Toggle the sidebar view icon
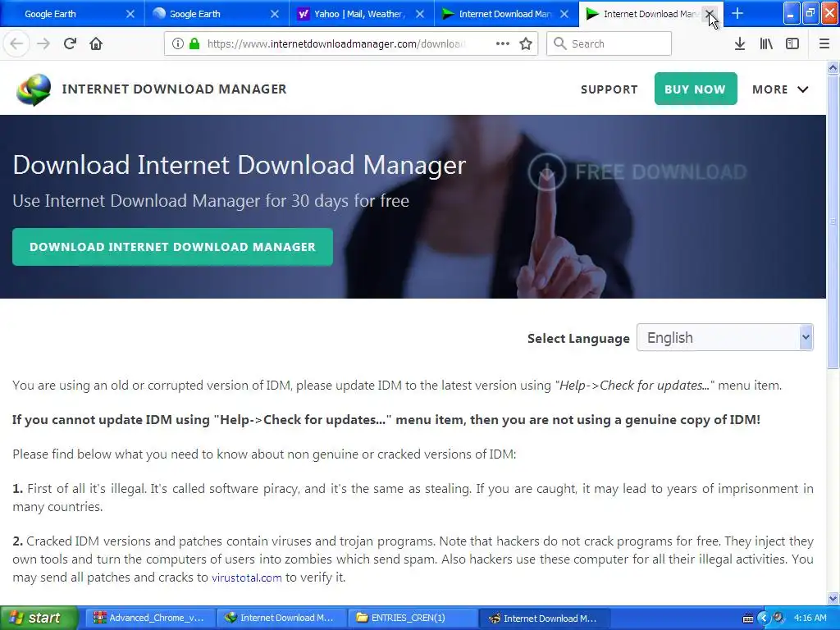This screenshot has height=630, width=840. click(792, 43)
